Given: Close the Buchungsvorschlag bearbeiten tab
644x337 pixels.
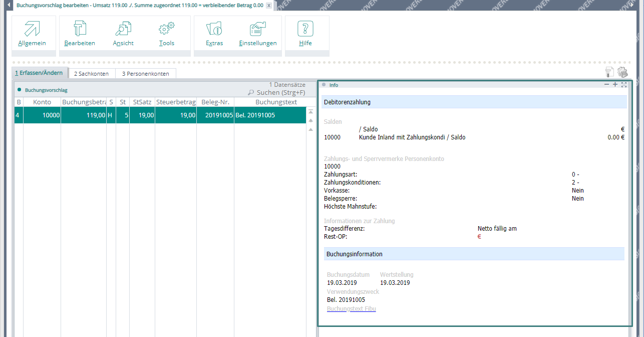Looking at the screenshot, I should click(x=268, y=6).
